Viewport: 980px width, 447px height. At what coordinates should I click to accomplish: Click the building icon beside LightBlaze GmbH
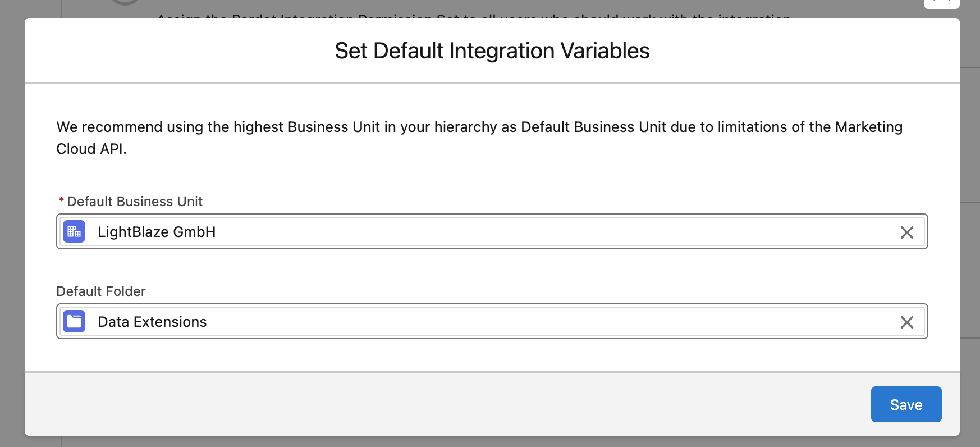[74, 232]
